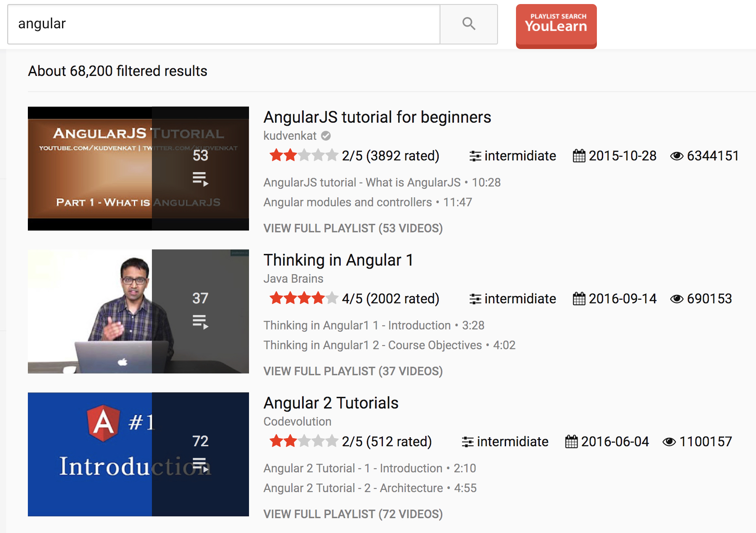Visit the Codevolution channel link

(298, 422)
